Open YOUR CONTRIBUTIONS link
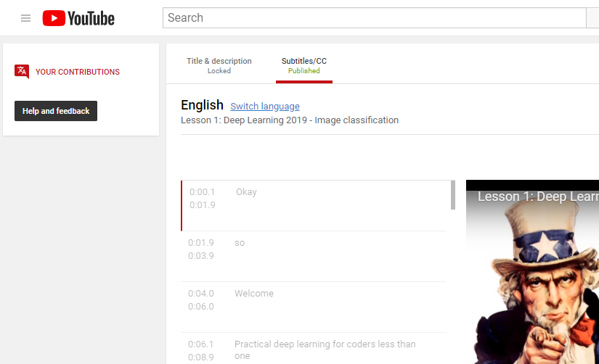599x364 pixels. (78, 72)
